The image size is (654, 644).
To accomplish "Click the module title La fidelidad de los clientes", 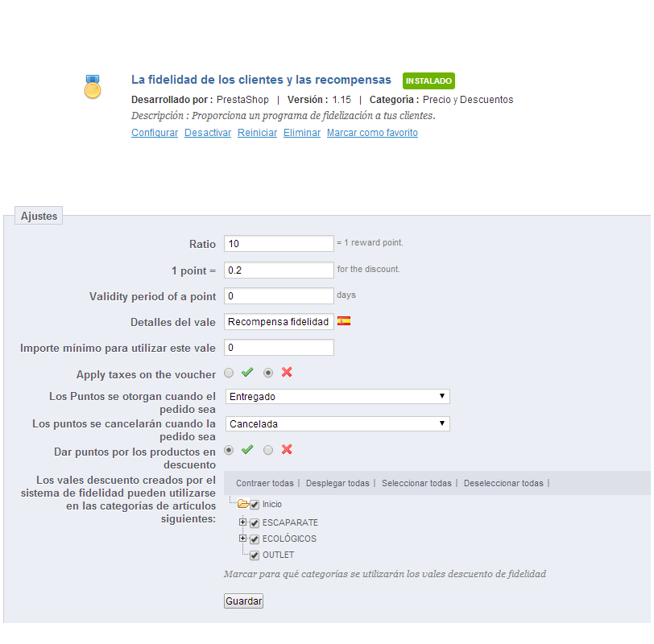I will click(x=261, y=80).
